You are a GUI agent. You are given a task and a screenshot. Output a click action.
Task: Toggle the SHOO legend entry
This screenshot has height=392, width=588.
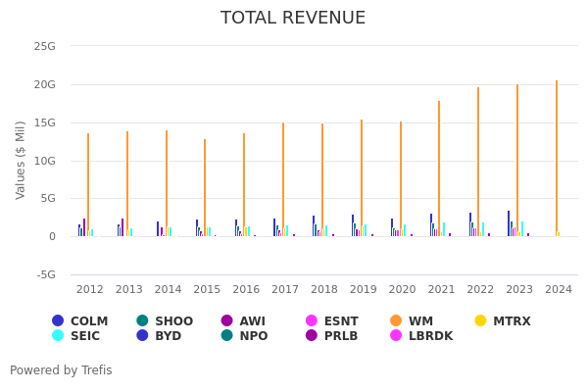(165, 321)
